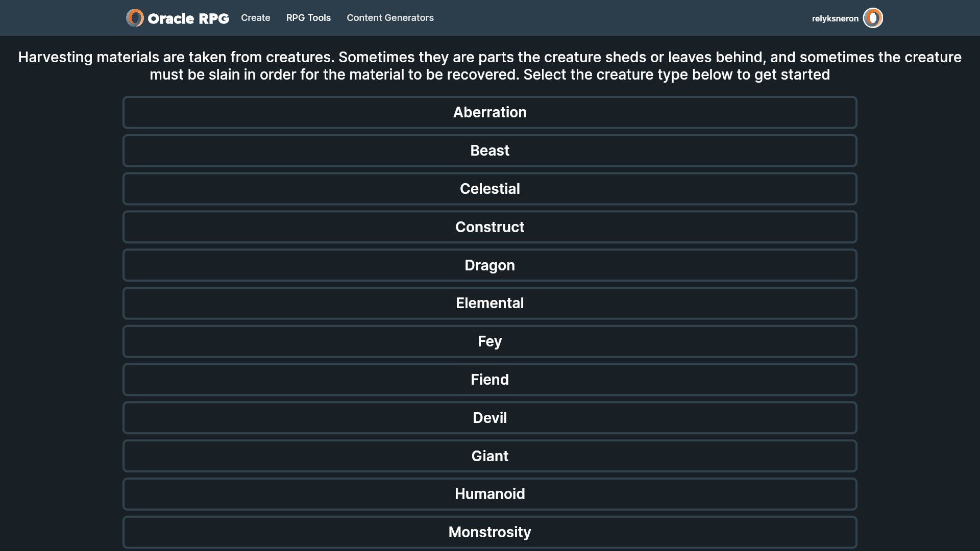Select the Fey creature type
Screen dimensions: 980x551
point(489,341)
